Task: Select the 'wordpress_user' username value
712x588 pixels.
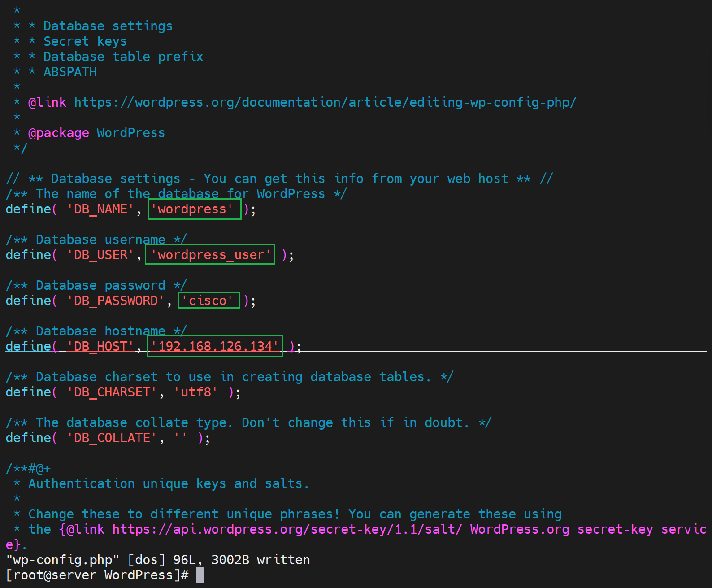Action: point(210,255)
